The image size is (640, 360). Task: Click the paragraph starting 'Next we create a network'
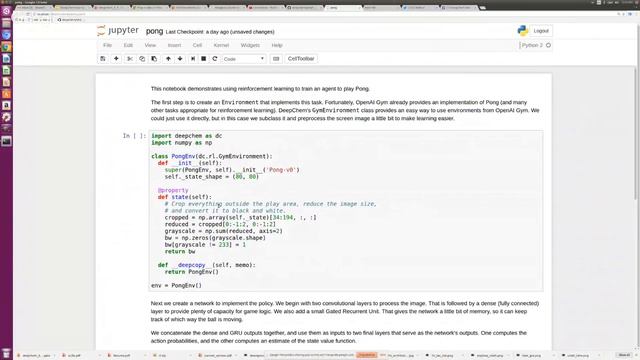(x=345, y=311)
